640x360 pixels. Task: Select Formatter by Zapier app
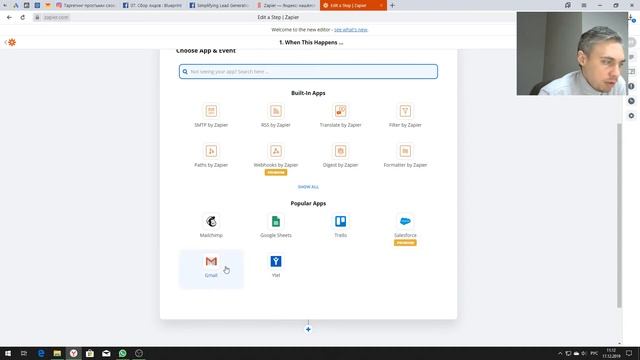pyautogui.click(x=405, y=156)
